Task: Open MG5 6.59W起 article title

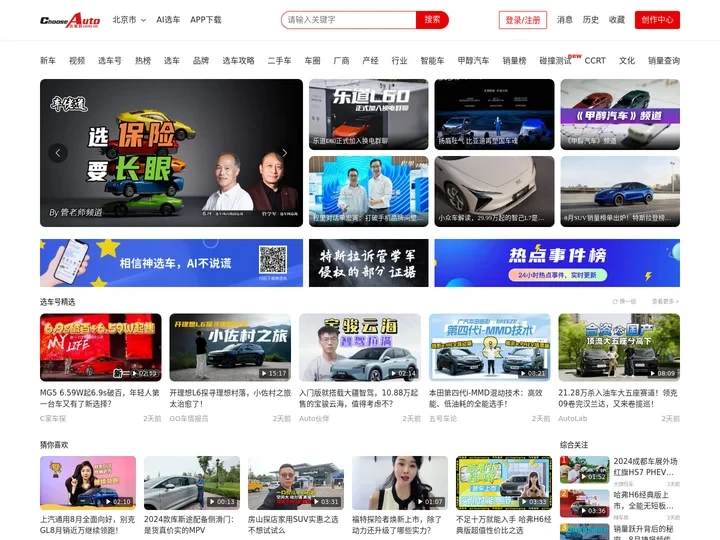Action: [x=100, y=398]
